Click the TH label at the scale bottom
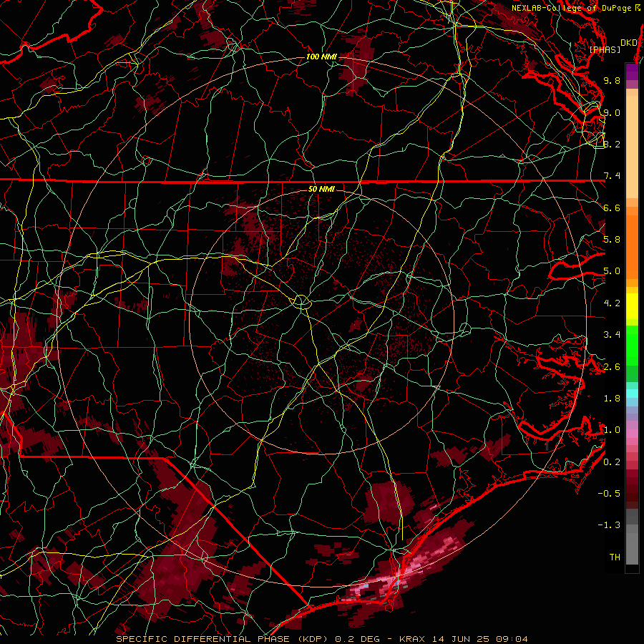644x644 pixels. click(x=615, y=557)
